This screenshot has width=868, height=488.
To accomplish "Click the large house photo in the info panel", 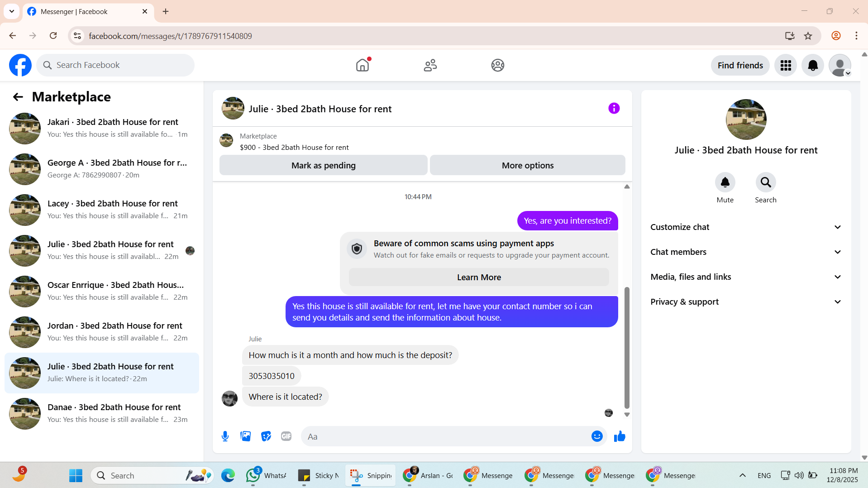I will (746, 120).
